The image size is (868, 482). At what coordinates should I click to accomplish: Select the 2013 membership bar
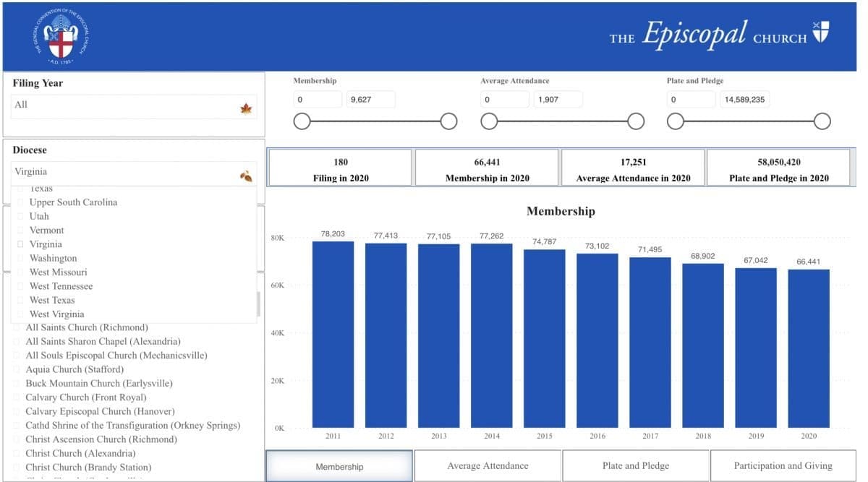[439, 336]
